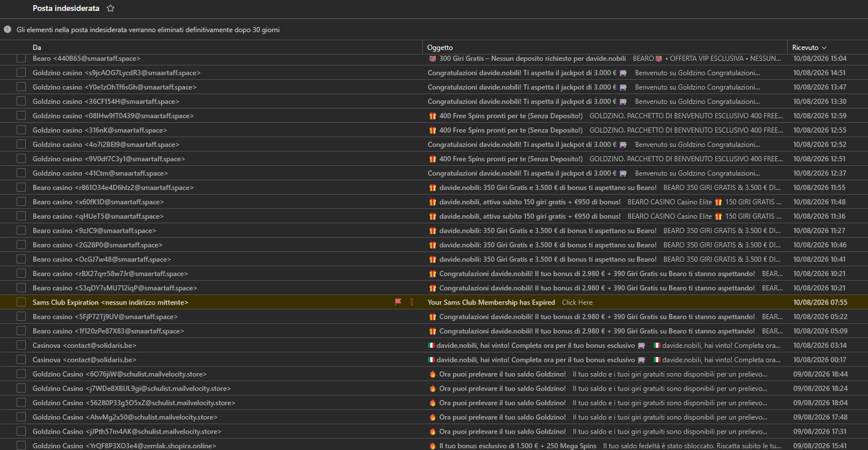The width and height of the screenshot is (868, 450).
Task: Open the email from Goldzino casino 316nK
Action: 434,130
